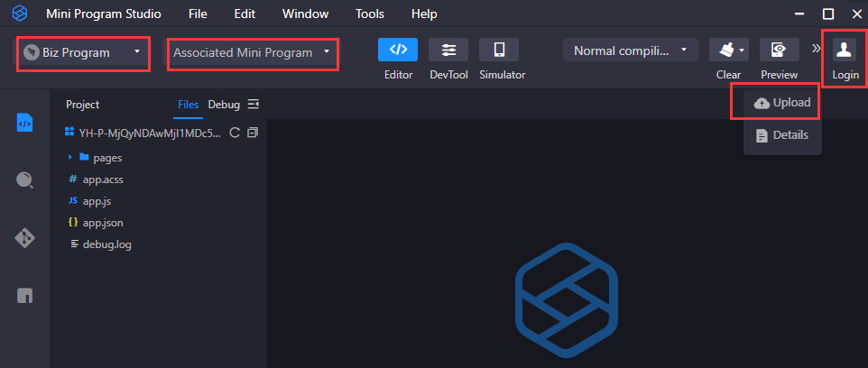Open the Biz Program type dropdown
The width and height of the screenshot is (868, 368).
pos(83,52)
